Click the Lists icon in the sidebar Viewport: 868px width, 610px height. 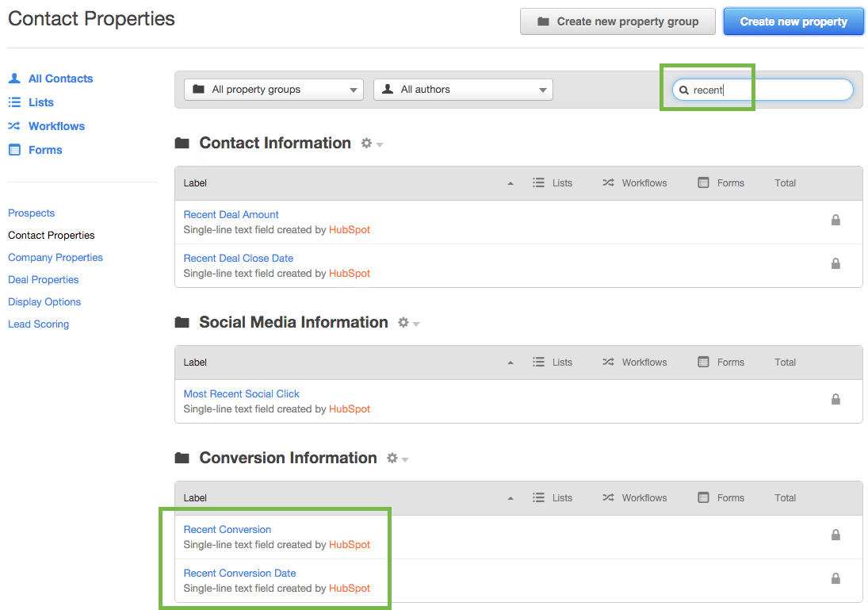click(x=14, y=102)
